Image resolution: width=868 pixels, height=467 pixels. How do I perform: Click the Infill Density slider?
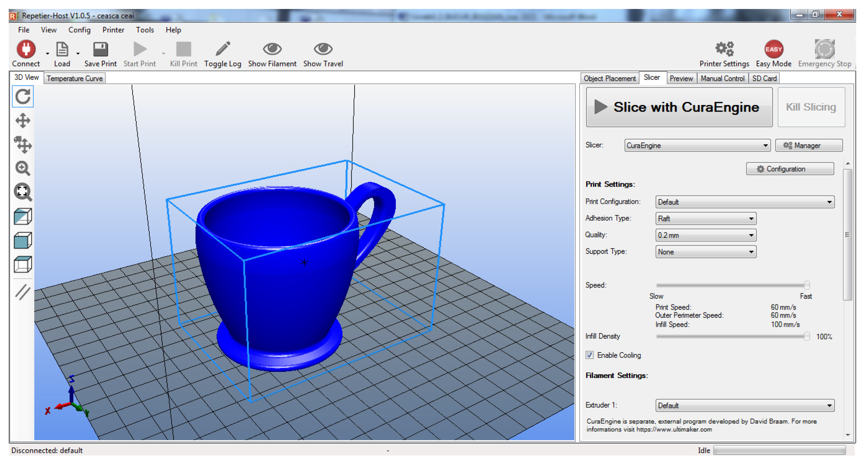[x=731, y=336]
